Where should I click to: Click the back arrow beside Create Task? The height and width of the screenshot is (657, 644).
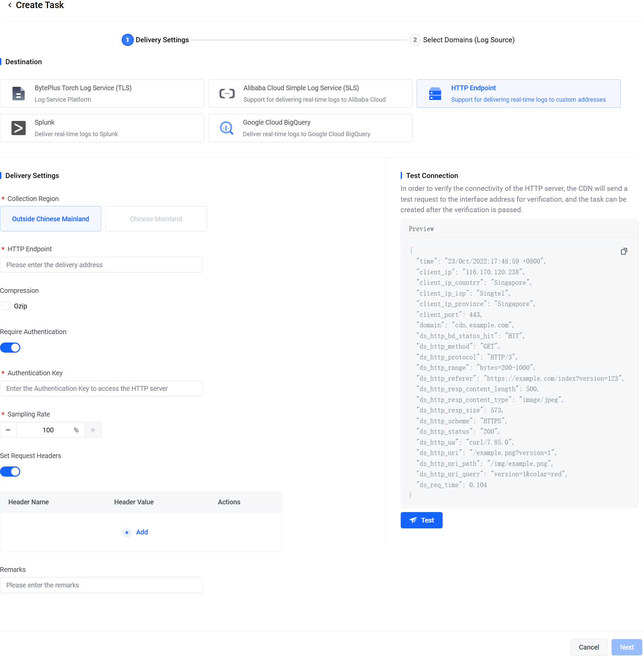click(x=10, y=5)
